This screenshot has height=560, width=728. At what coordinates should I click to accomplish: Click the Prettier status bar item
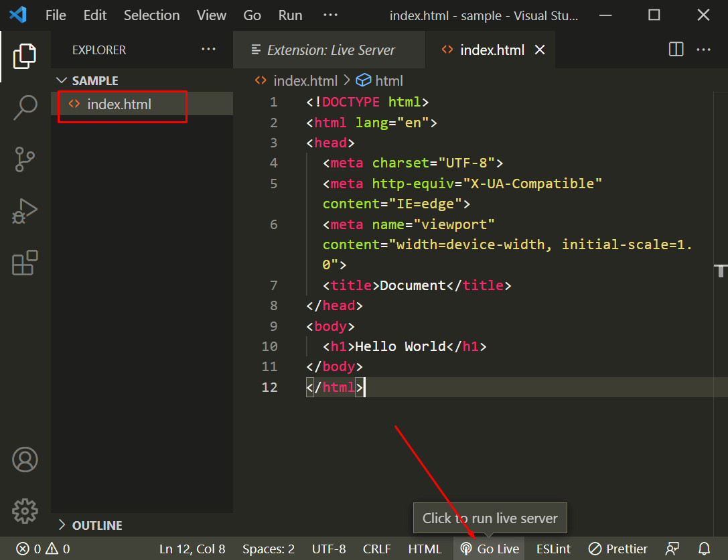tap(617, 549)
